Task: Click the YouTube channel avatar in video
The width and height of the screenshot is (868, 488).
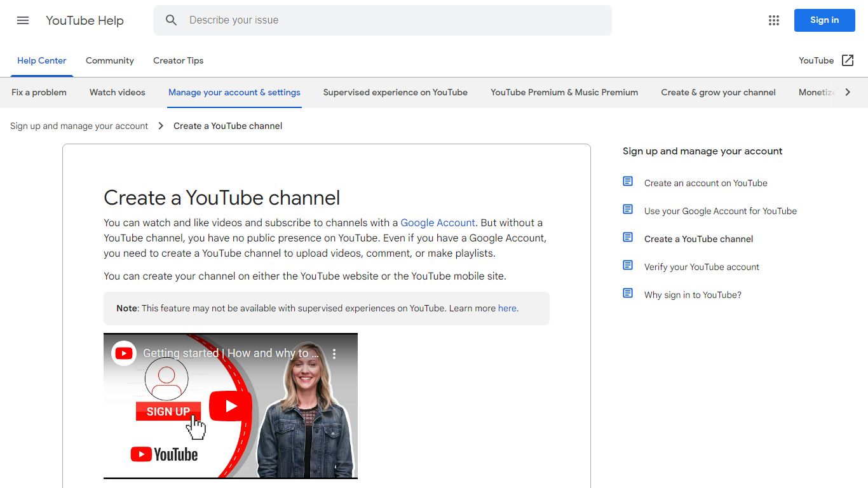Action: pos(124,353)
